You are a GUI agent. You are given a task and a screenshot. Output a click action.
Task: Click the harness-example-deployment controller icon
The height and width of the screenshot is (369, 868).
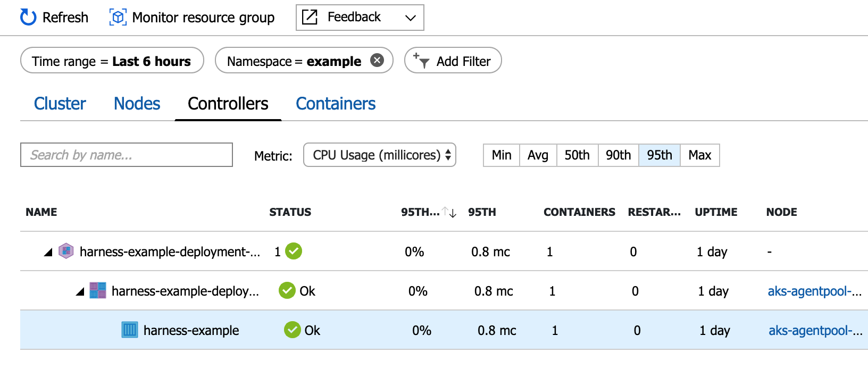66,251
